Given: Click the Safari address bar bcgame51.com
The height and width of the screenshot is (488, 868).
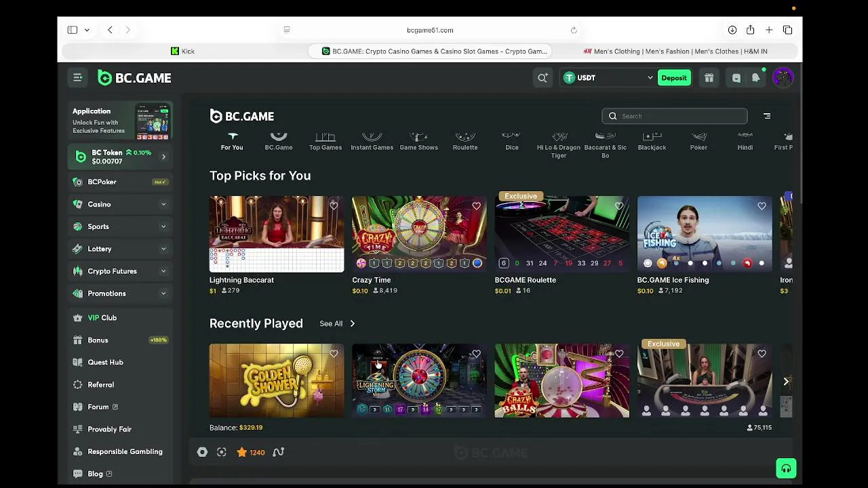Looking at the screenshot, I should click(430, 30).
